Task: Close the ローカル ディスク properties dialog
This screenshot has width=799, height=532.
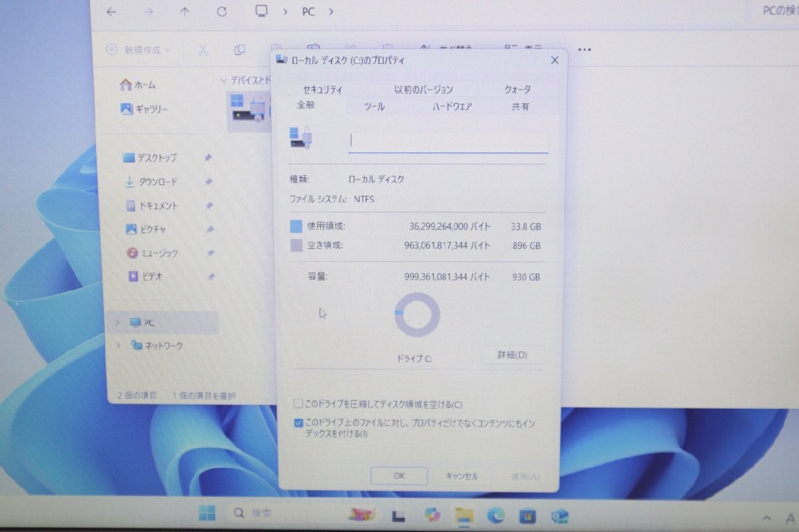Action: click(x=555, y=60)
